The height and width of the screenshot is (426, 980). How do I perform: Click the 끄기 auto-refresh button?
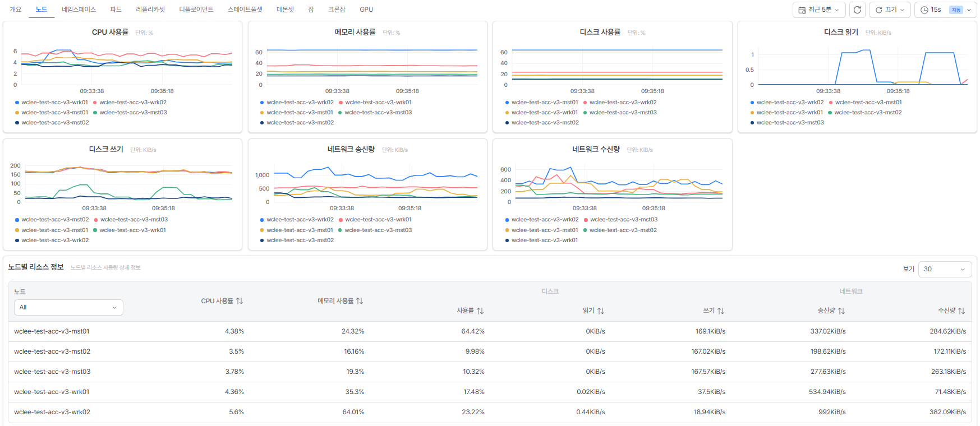tap(890, 10)
